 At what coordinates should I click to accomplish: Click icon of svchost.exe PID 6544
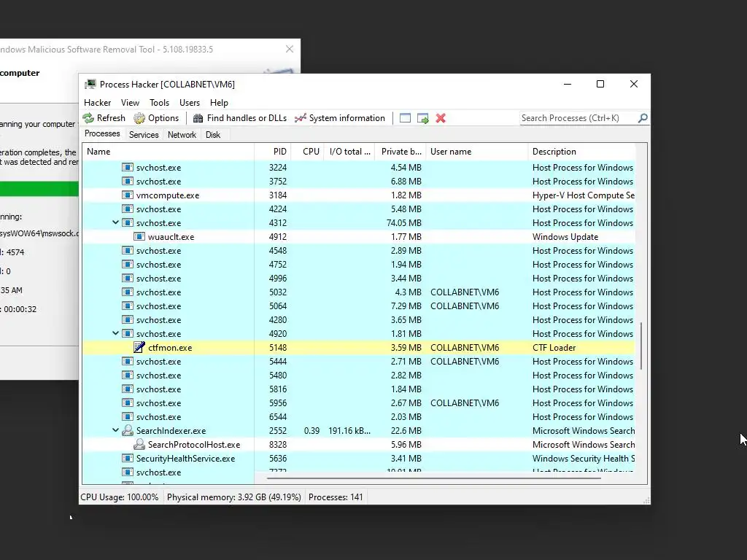pyautogui.click(x=127, y=416)
